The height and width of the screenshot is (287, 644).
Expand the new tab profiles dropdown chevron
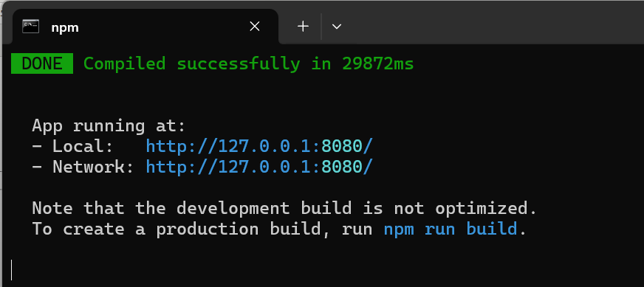336,27
